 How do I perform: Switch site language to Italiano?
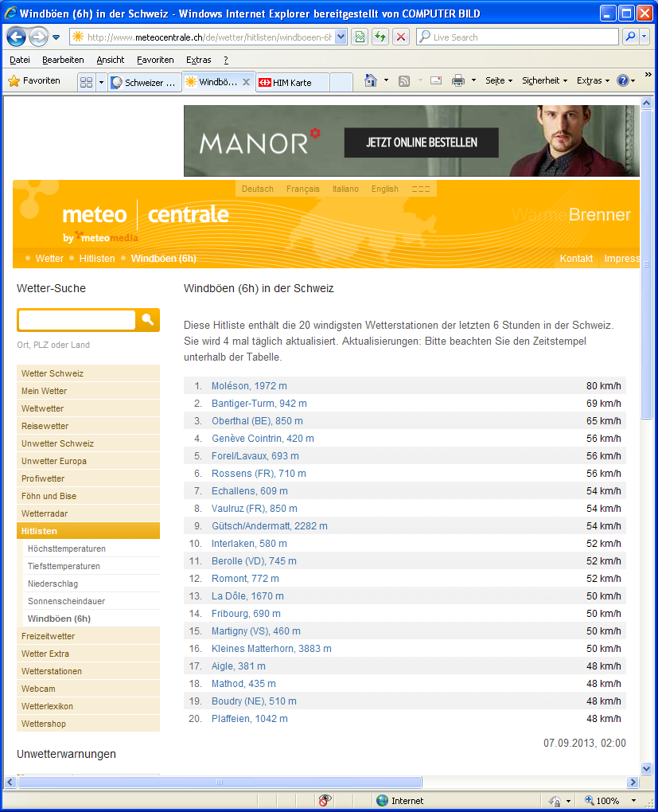(x=345, y=189)
